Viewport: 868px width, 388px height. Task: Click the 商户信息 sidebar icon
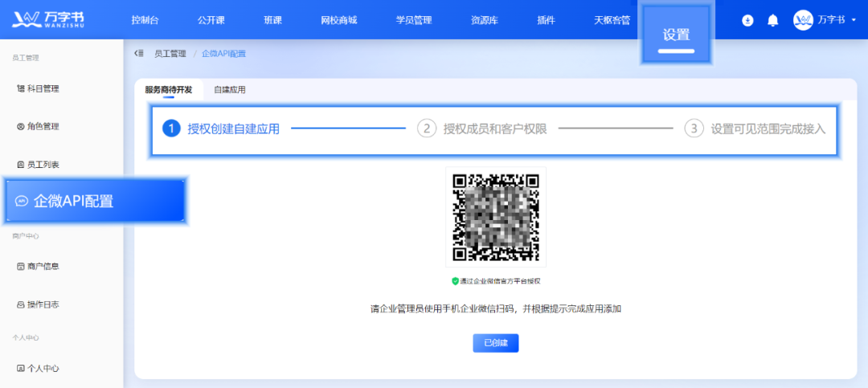[20, 266]
